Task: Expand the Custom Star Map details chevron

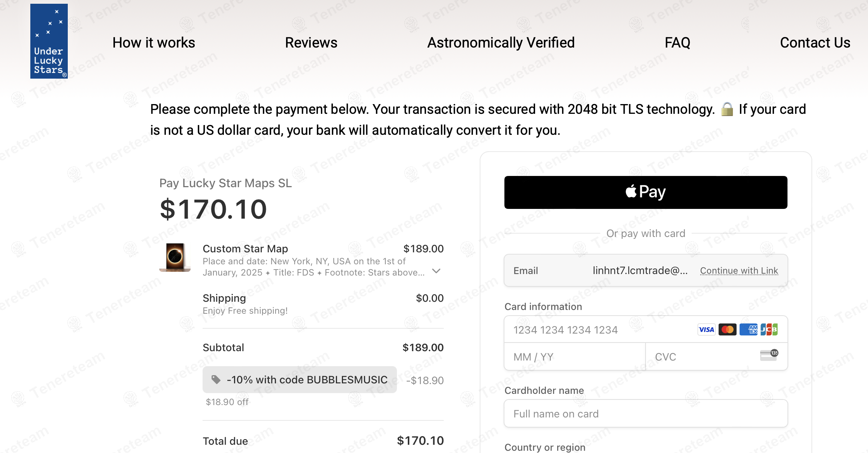Action: (436, 271)
